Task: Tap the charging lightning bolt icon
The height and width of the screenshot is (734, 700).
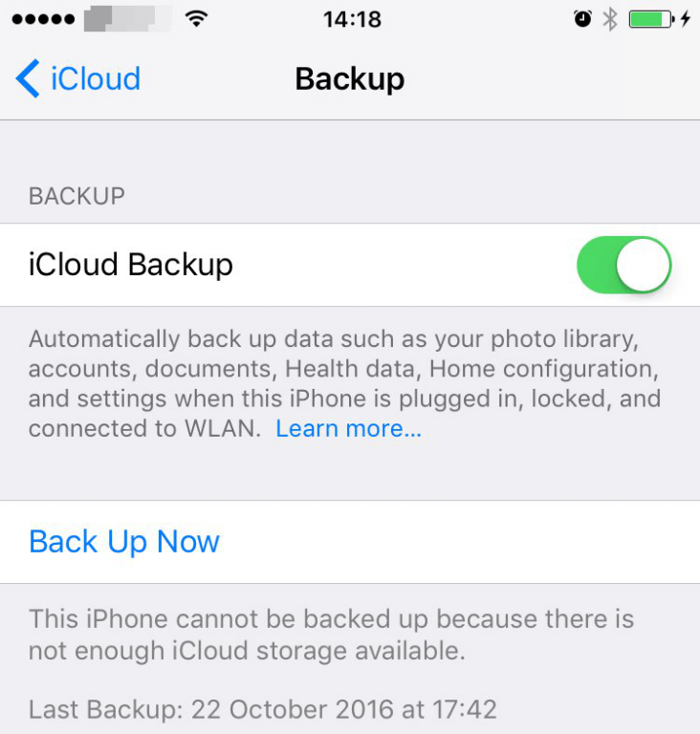Action: (686, 19)
